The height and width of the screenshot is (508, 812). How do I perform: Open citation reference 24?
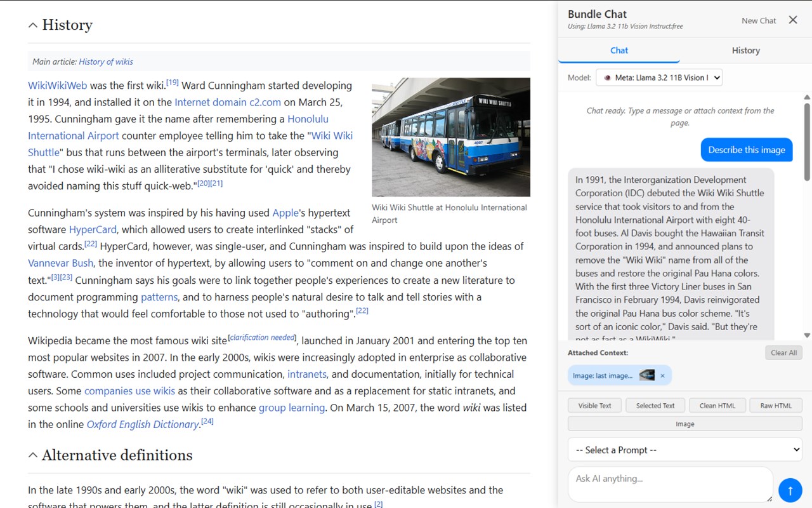[x=207, y=421]
